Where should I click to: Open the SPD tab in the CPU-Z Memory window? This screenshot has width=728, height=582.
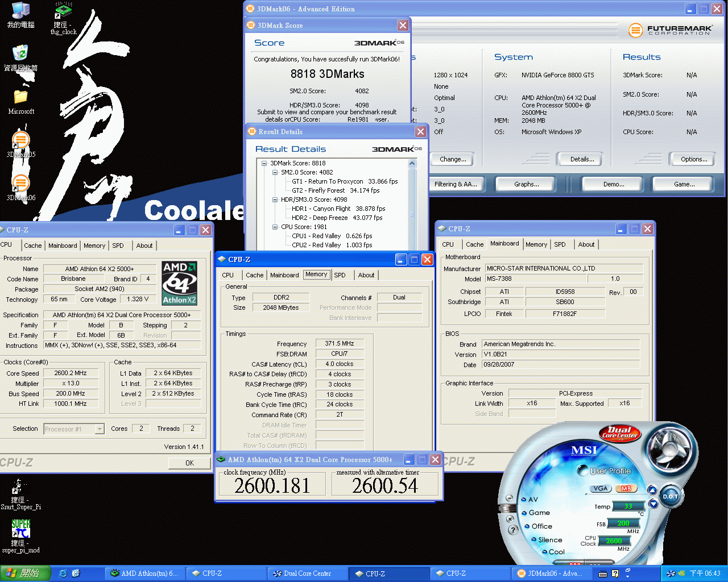(x=340, y=275)
